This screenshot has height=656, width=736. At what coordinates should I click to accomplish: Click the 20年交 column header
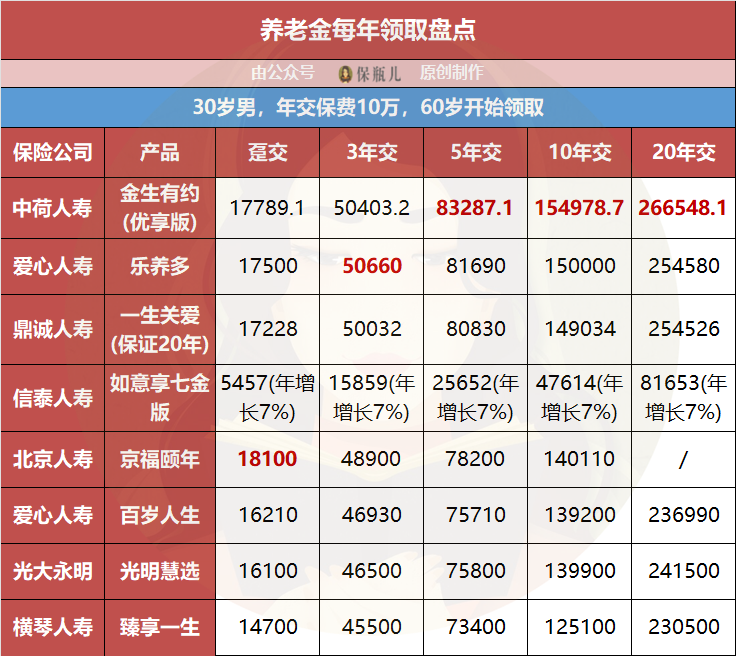tap(684, 153)
